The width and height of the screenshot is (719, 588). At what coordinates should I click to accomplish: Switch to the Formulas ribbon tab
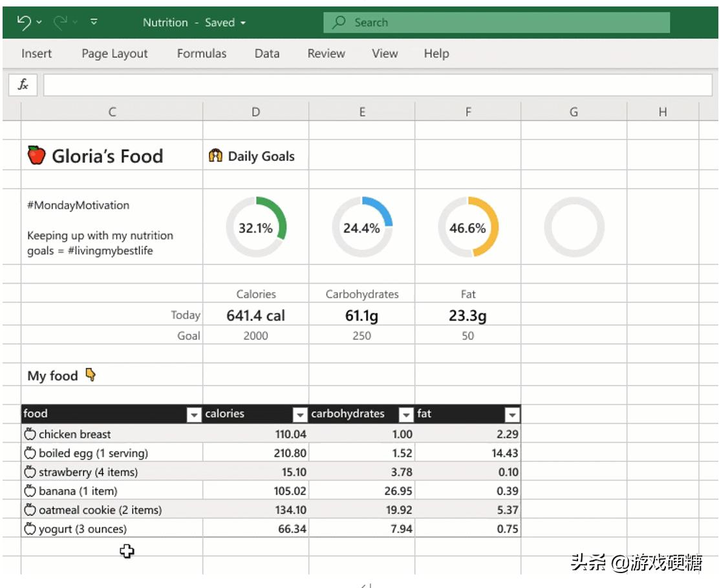pyautogui.click(x=201, y=54)
